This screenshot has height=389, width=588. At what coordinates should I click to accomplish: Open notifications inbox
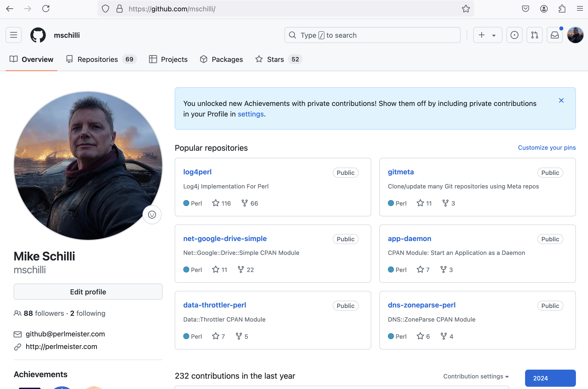point(555,35)
